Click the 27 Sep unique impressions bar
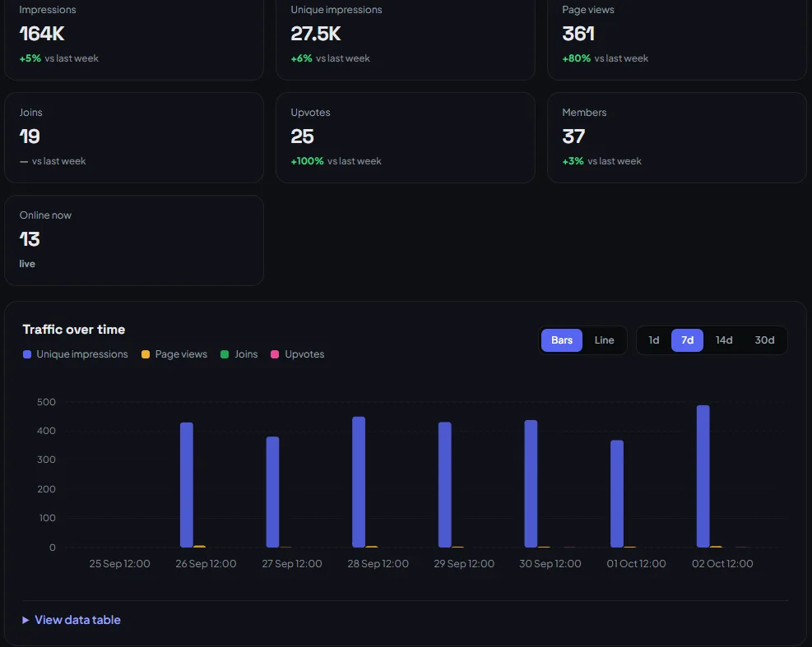 point(272,492)
